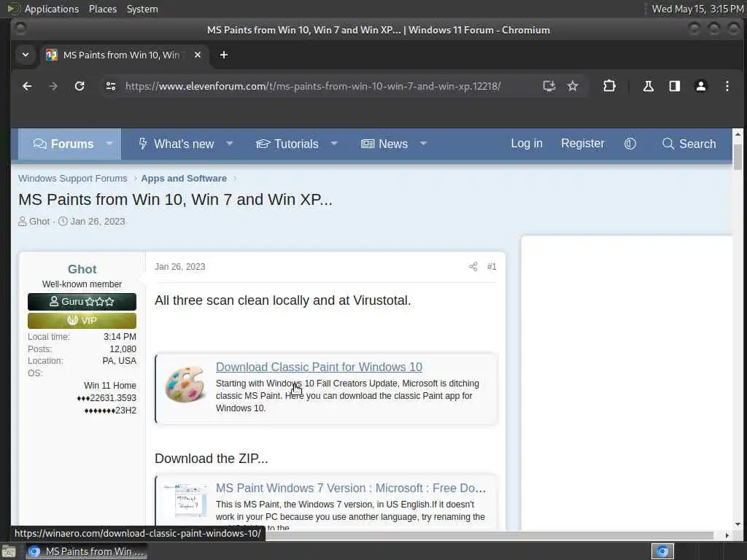
Task: Open the Applications menu
Action: [52, 9]
